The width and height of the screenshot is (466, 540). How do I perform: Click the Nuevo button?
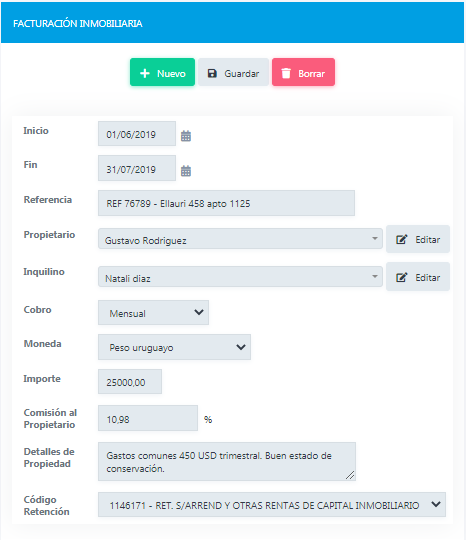(x=162, y=72)
